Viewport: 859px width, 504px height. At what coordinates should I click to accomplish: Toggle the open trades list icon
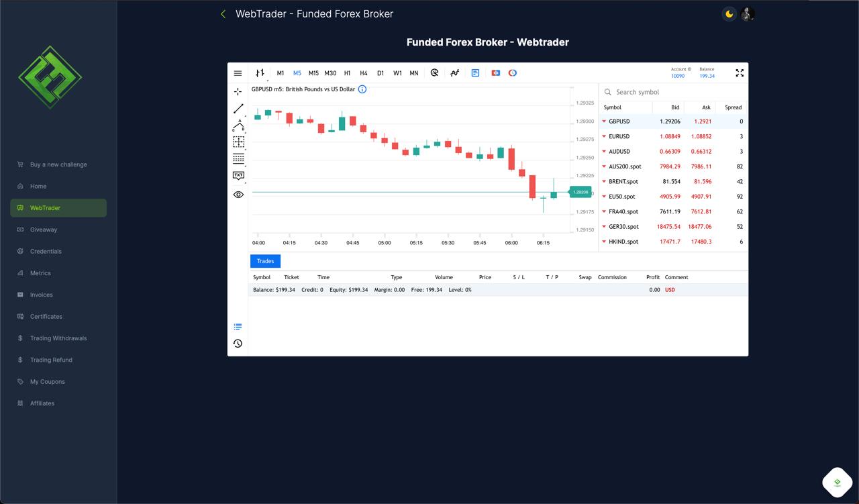coord(238,327)
